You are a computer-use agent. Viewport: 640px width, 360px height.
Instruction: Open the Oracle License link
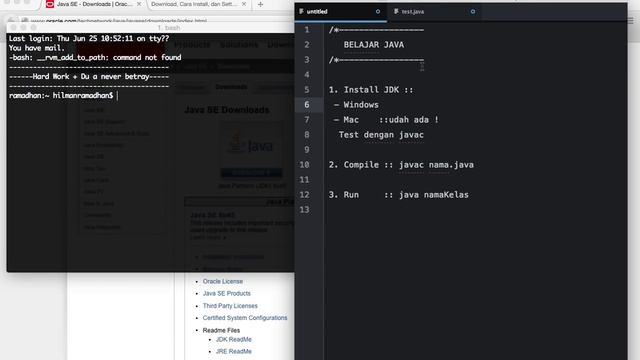222,281
